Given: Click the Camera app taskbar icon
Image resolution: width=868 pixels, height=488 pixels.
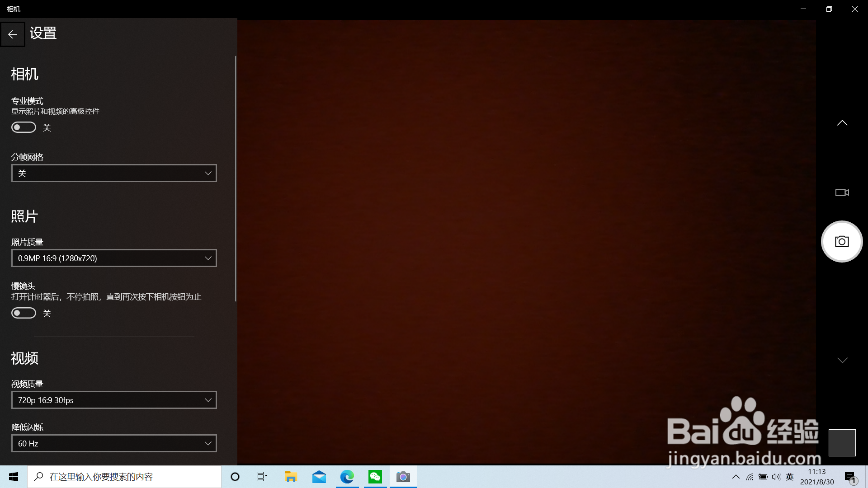Looking at the screenshot, I should click(x=403, y=477).
